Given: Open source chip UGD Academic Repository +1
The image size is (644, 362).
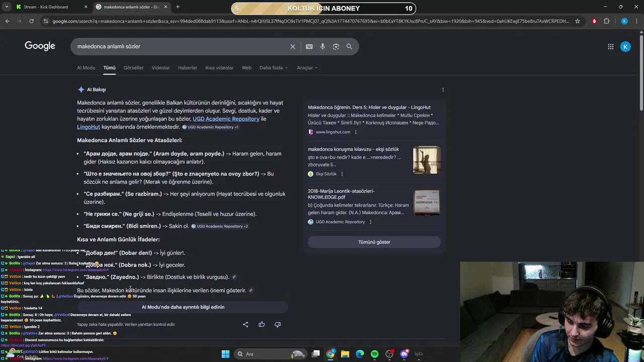Looking at the screenshot, I should 210,127.
